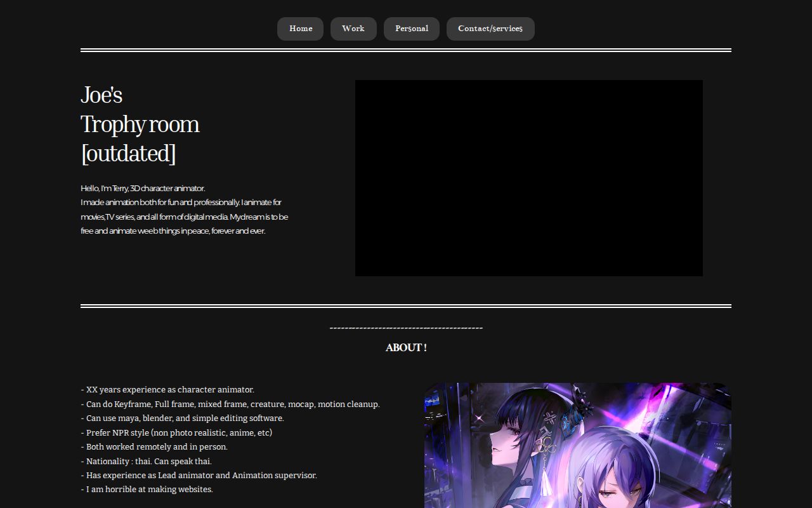The image size is (812, 508).
Task: Click the "Joe's Trophy room [outdated]" heading
Action: coord(140,124)
